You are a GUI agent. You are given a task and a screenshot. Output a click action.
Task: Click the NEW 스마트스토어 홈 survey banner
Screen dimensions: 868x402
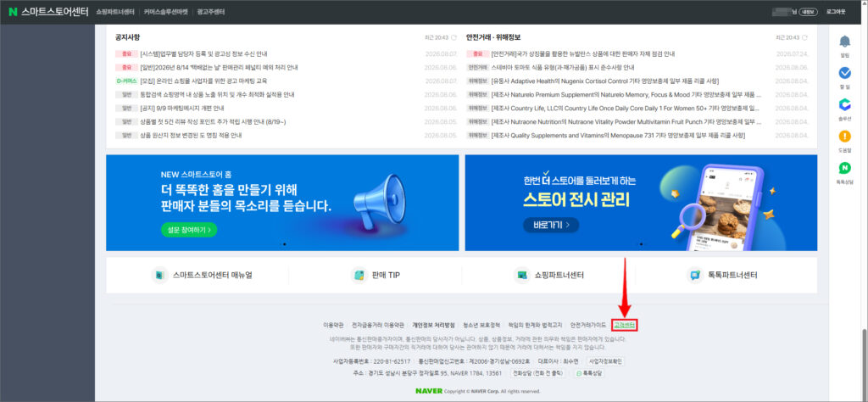tap(282, 203)
